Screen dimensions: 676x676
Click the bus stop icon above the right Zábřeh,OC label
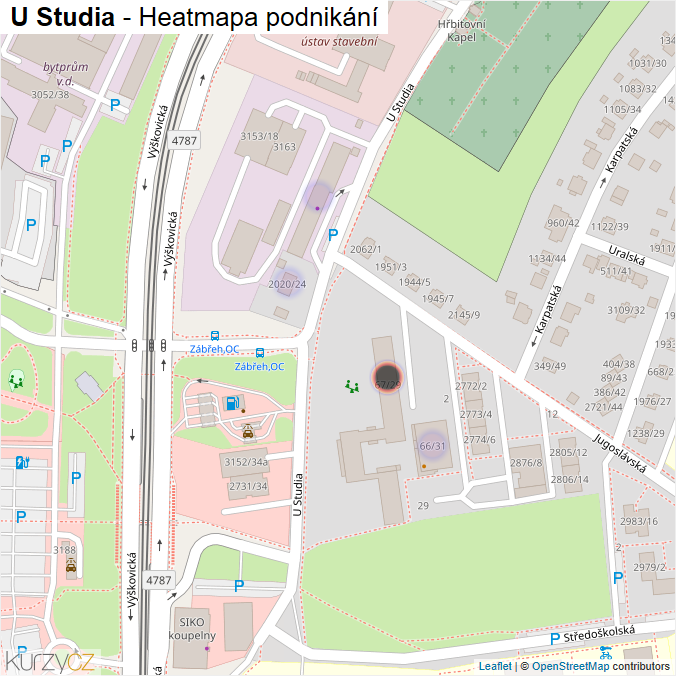coord(260,353)
